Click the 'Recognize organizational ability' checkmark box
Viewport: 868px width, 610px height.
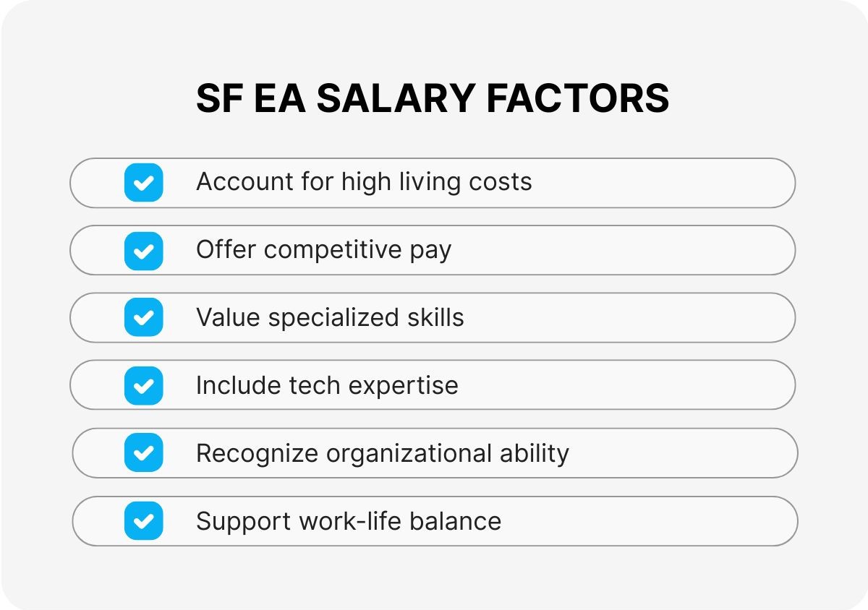click(x=143, y=453)
